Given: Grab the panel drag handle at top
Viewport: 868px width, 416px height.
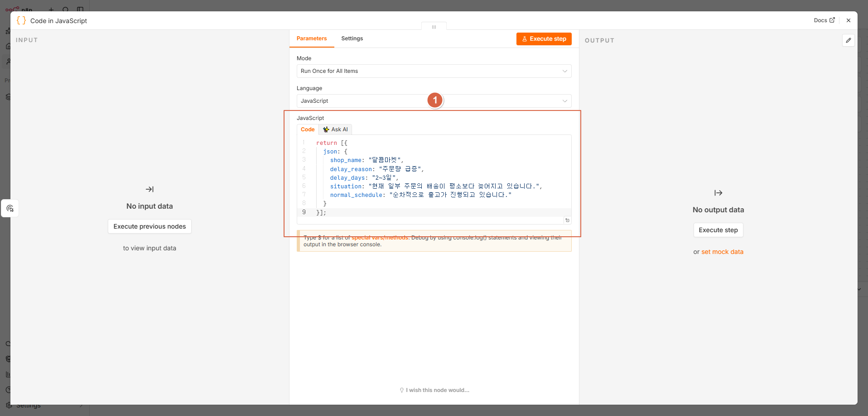Looking at the screenshot, I should [x=434, y=27].
